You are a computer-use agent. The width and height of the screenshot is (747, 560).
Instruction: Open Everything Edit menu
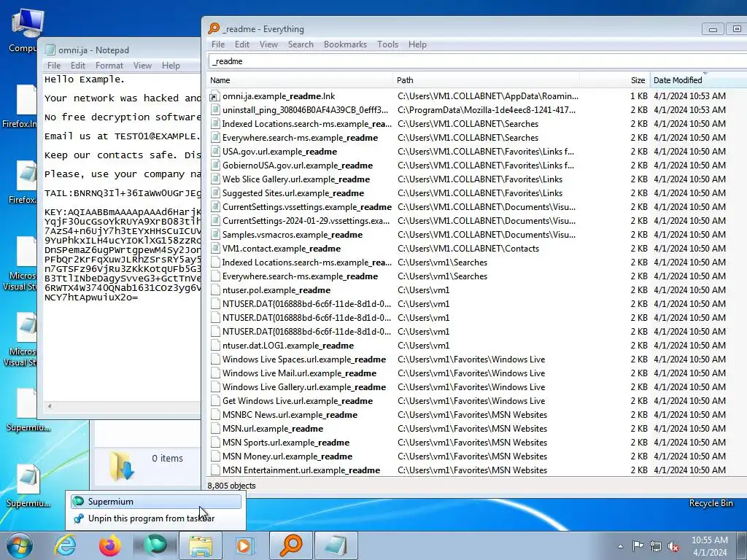click(242, 44)
